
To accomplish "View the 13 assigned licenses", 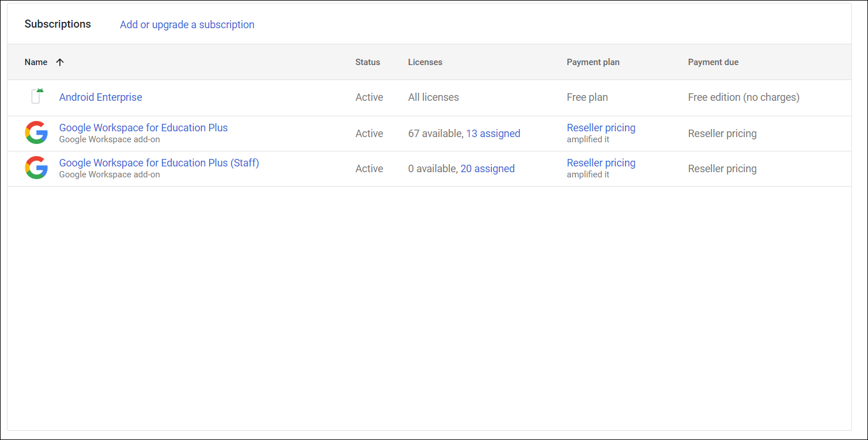I will (x=493, y=134).
